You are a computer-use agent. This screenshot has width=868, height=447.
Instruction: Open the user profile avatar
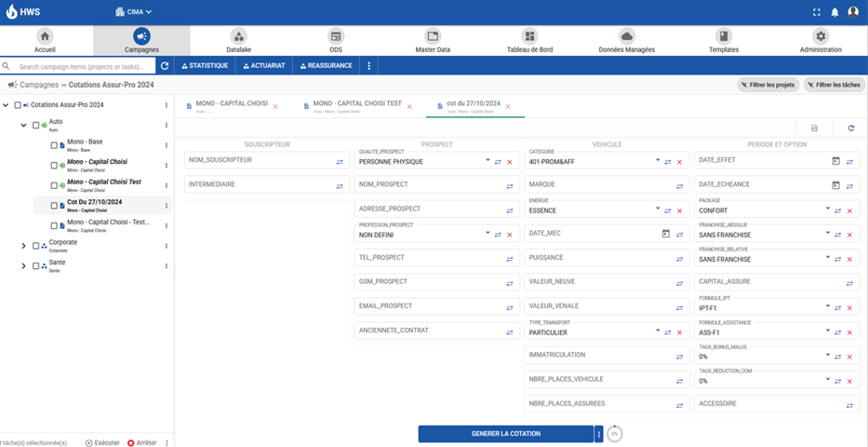click(853, 12)
